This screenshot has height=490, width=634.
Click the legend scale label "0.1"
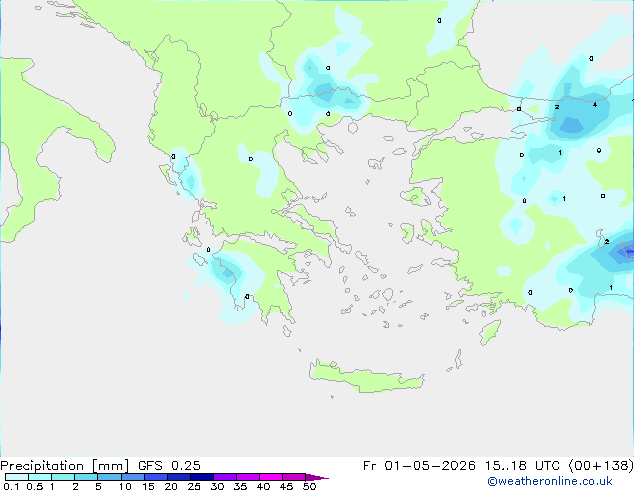(11, 486)
